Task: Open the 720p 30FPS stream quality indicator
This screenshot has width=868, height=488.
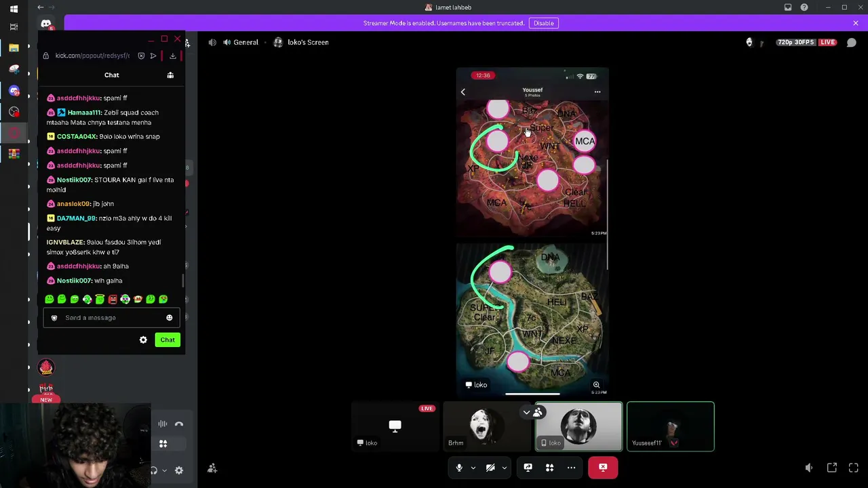Action: coord(796,42)
